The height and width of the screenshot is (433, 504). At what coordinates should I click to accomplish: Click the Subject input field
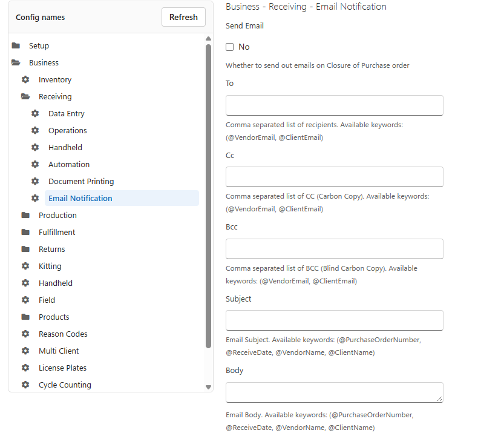[334, 320]
